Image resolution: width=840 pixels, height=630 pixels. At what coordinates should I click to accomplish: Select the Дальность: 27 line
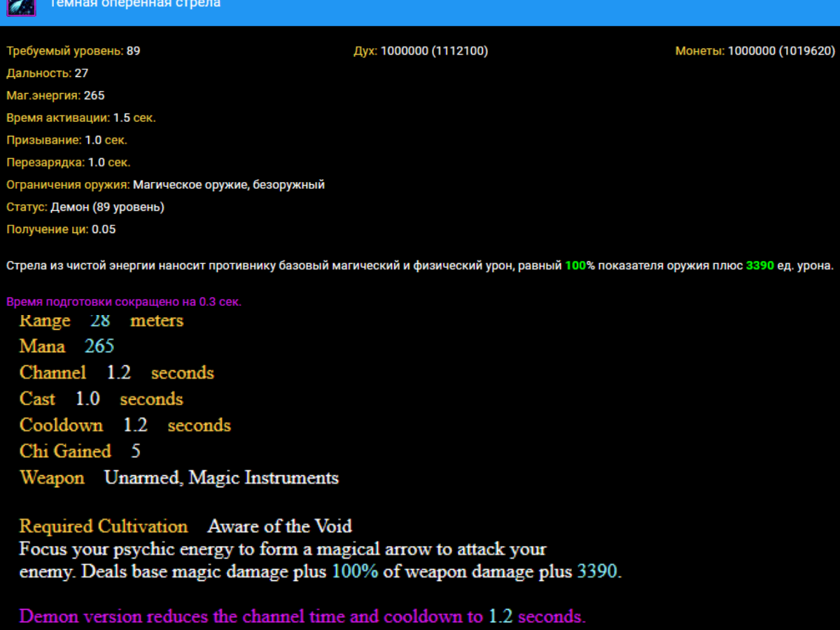(x=48, y=73)
